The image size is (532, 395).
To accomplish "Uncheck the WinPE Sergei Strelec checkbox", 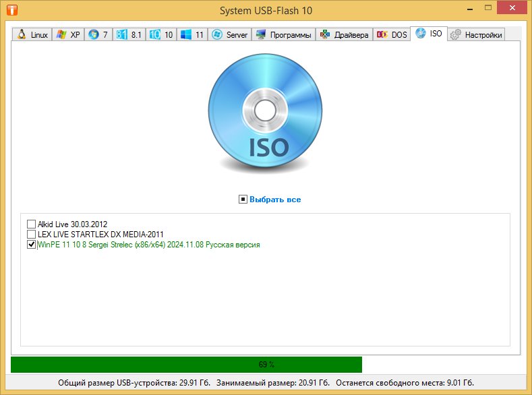I will [x=32, y=245].
